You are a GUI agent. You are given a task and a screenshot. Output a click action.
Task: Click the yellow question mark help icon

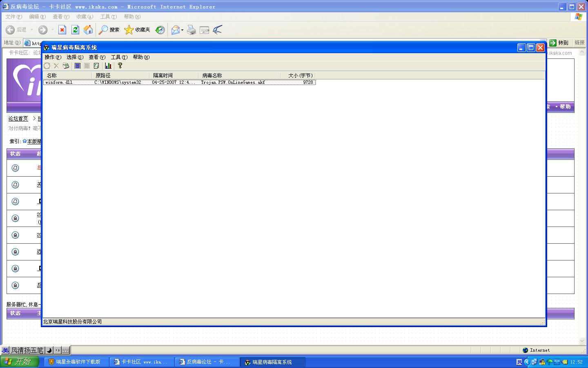click(x=120, y=66)
